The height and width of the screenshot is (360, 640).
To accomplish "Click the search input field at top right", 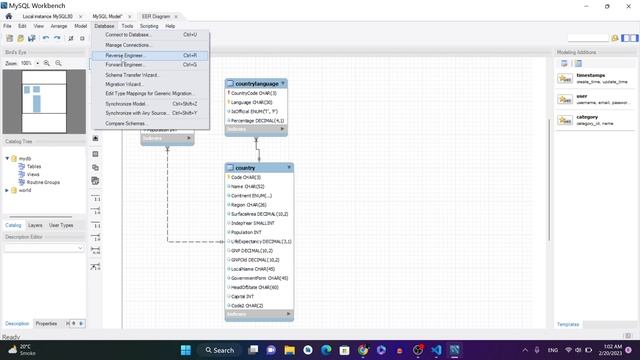I will pos(588,38).
